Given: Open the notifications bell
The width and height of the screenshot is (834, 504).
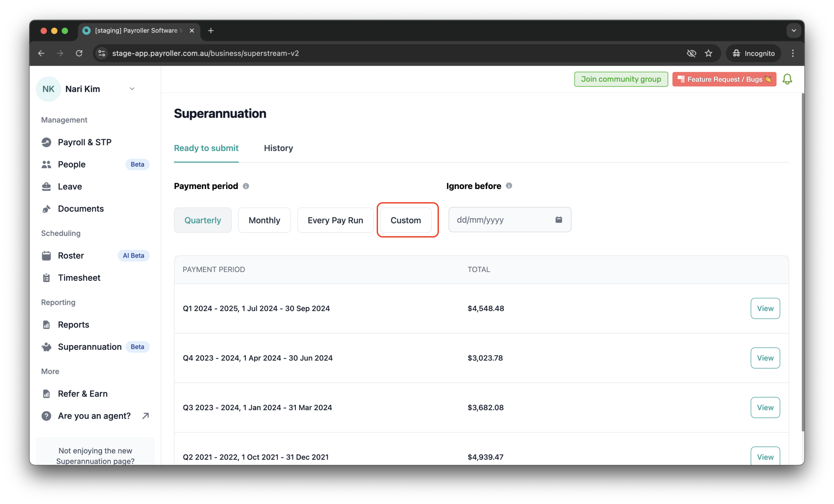Looking at the screenshot, I should coord(787,79).
